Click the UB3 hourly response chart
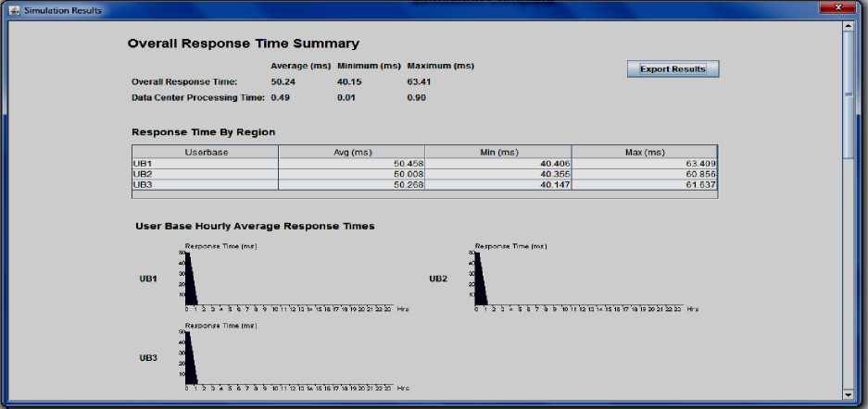The image size is (868, 409). (292, 357)
